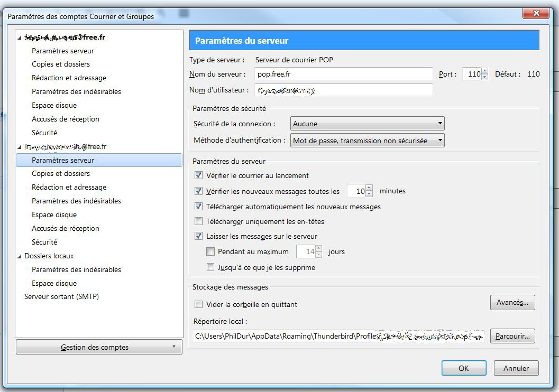Increase the Port number with up arrow
Screen dimensions: 559x392
tap(484, 71)
